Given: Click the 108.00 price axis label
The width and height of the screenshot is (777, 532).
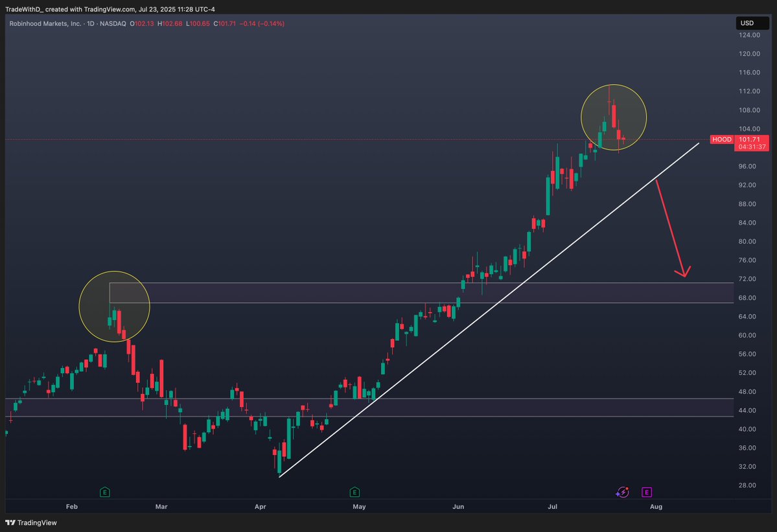Looking at the screenshot, I should [749, 110].
